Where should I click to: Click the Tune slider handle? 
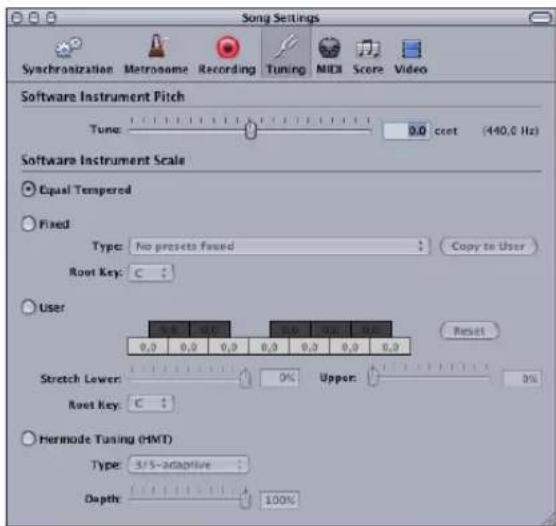[250, 130]
